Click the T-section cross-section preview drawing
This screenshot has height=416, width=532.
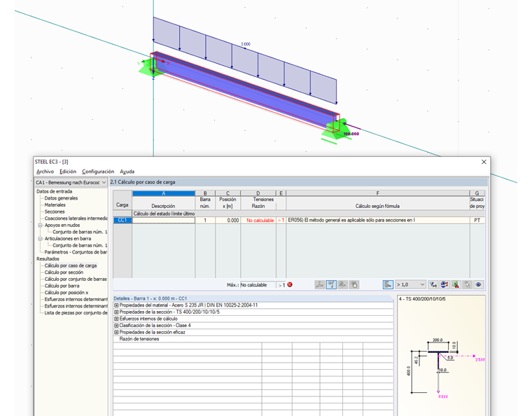tap(441, 368)
